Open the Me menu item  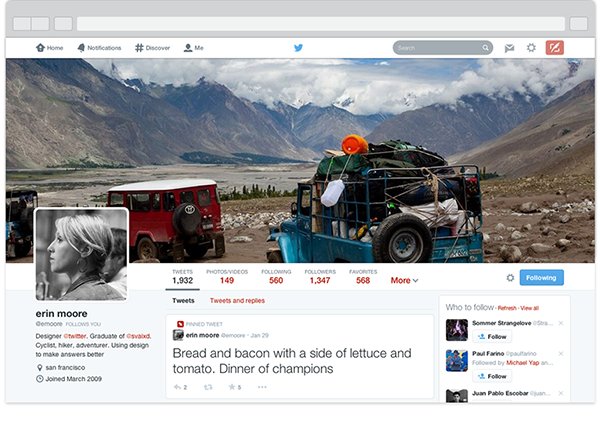194,48
